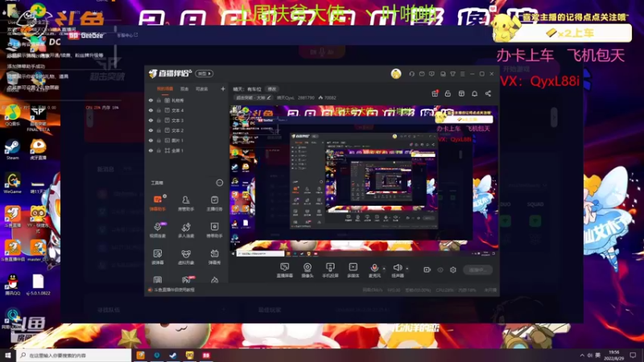Expand the mode pill next to the logo

point(204,73)
